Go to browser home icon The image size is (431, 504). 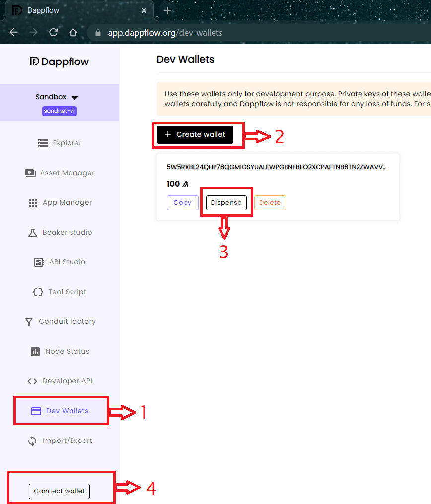[x=73, y=32]
